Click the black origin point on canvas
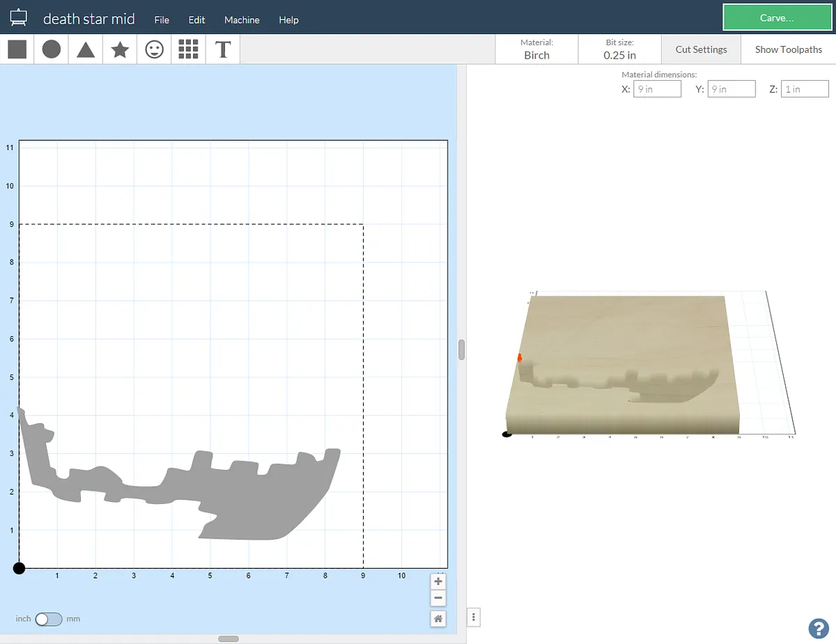The height and width of the screenshot is (644, 836). (19, 568)
